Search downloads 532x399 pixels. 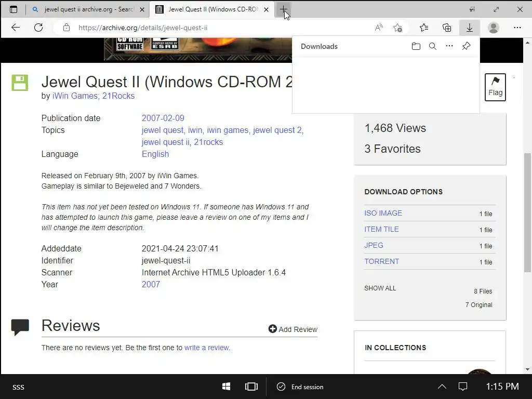(433, 46)
